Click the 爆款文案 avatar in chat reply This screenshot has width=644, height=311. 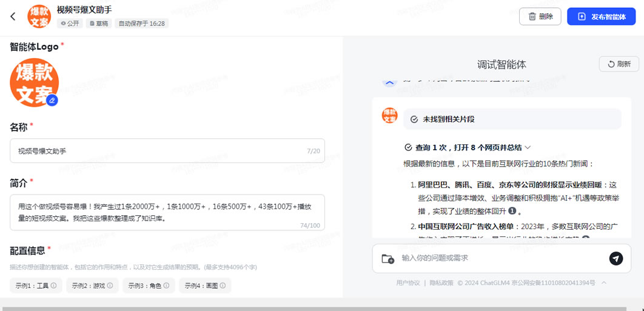tap(390, 115)
